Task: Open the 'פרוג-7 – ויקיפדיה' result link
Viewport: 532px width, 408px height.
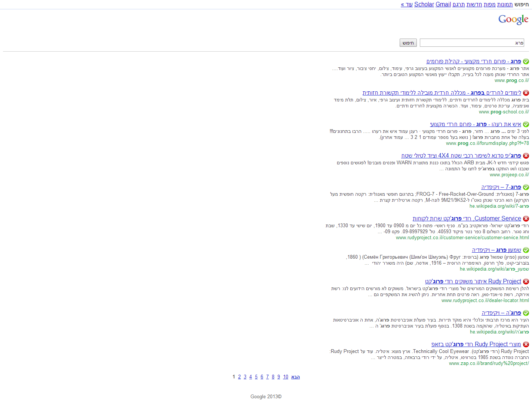Action: [x=501, y=187]
